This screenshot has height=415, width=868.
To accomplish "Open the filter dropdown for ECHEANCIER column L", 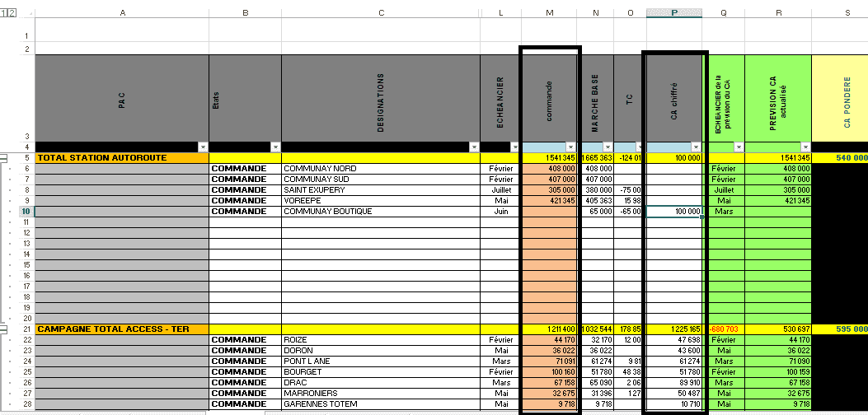I will 515,147.
